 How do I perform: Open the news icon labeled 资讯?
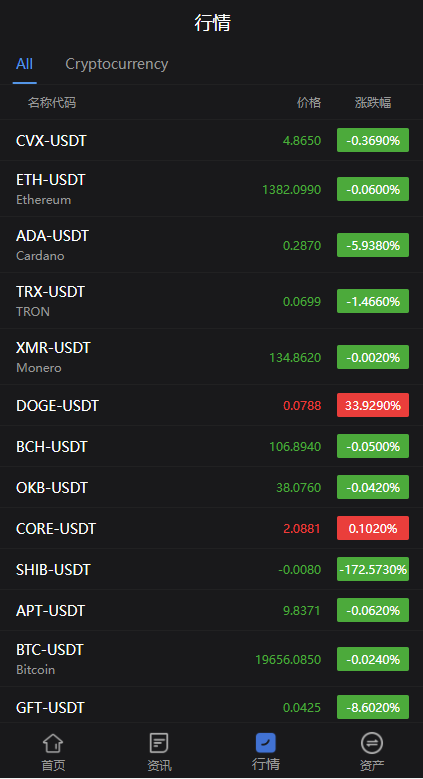[159, 743]
